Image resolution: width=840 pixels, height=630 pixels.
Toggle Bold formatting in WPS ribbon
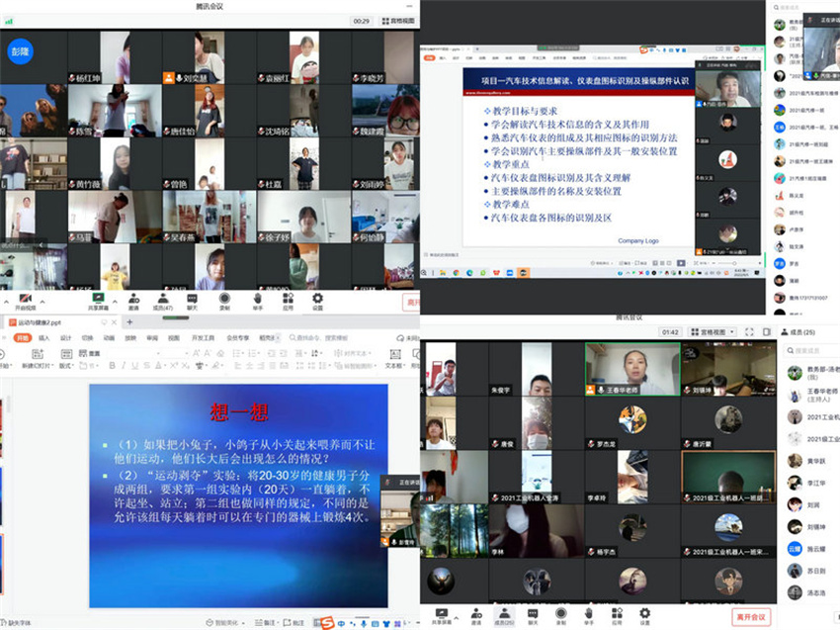click(112, 366)
